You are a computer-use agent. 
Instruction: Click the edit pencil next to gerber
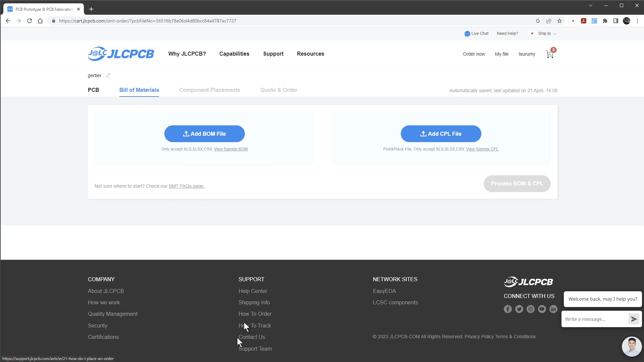click(108, 75)
